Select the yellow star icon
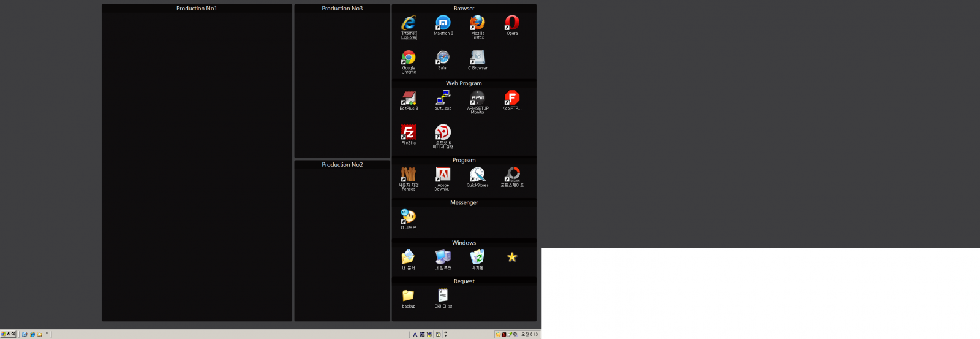 pyautogui.click(x=512, y=257)
